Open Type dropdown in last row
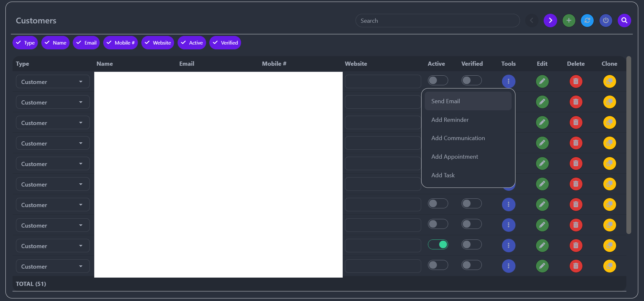 point(53,266)
